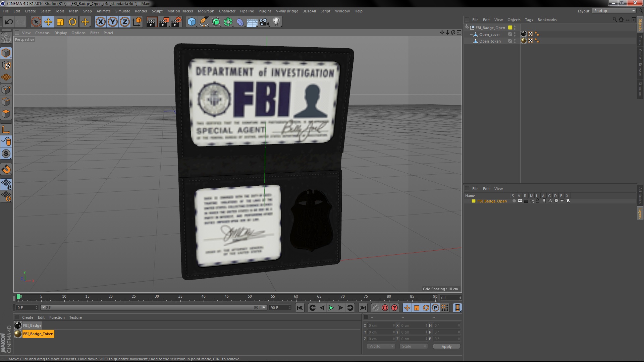
Task: Add a Cube primitive object
Action: (192, 22)
